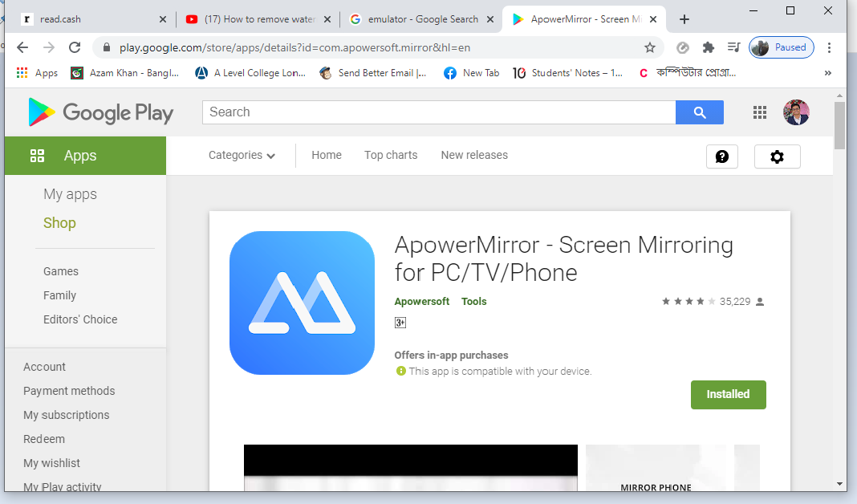This screenshot has width=857, height=504.
Task: Open the Azam Khan bookmark
Action: click(x=125, y=73)
